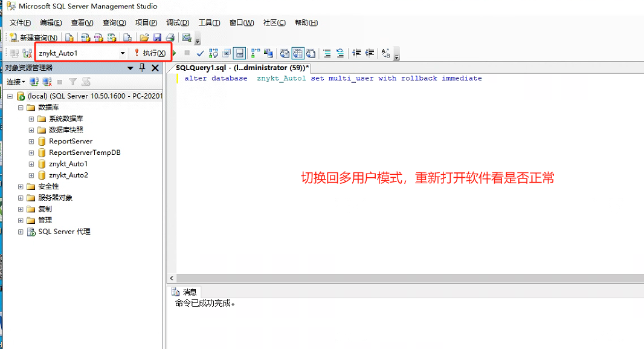Screen dimensions: 644x349
Task: Click the Open file folder icon
Action: (144, 38)
